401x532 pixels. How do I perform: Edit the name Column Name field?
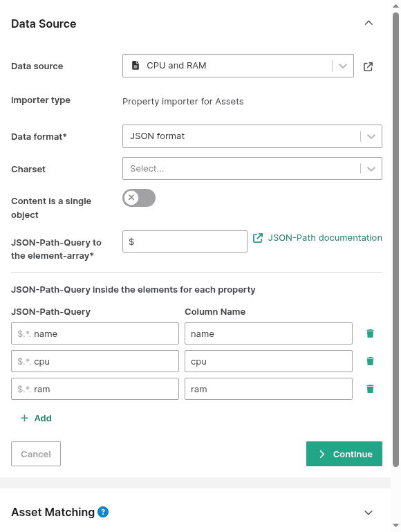(x=268, y=333)
